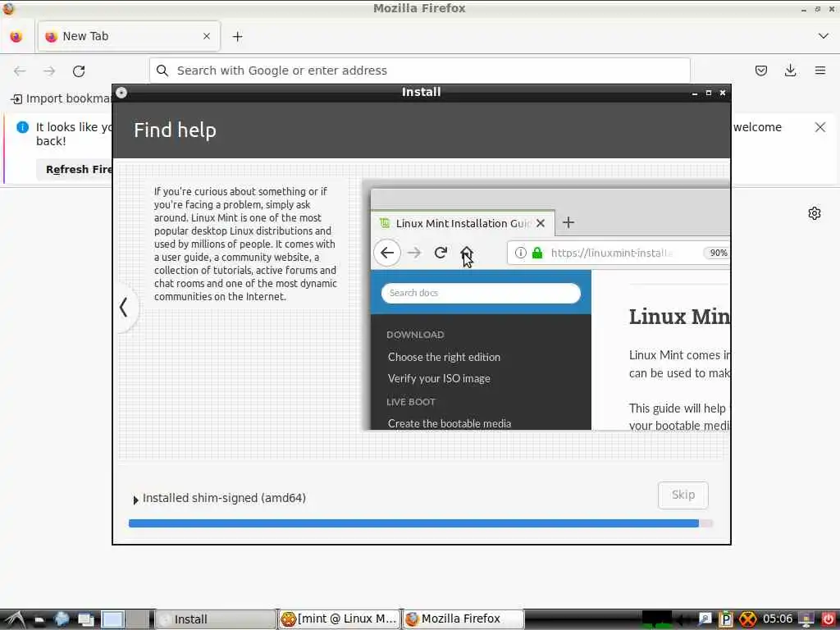Click the taskbar clock showing 05:06
The height and width of the screenshot is (630, 840).
point(778,619)
